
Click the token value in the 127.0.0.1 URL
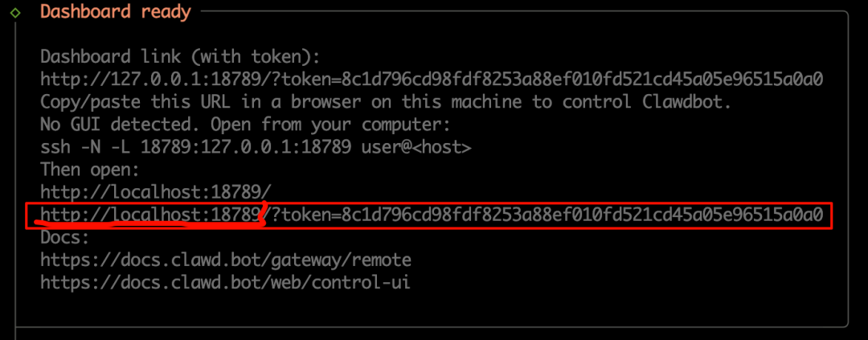pyautogui.click(x=583, y=80)
